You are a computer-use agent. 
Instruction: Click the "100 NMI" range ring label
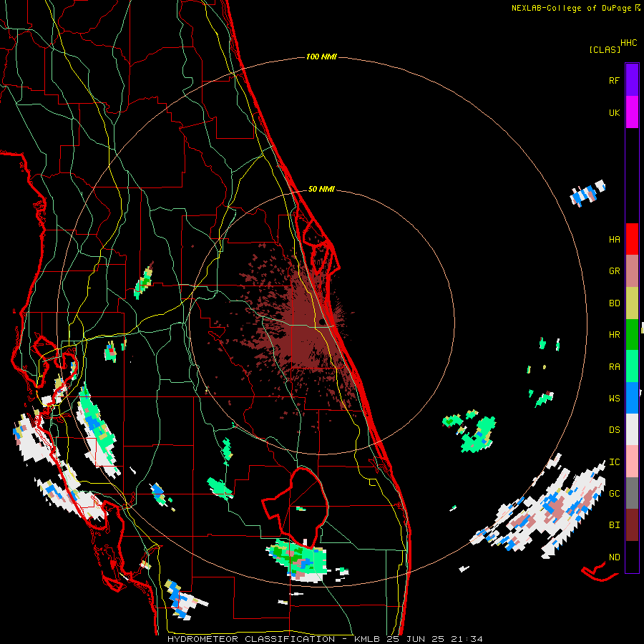321,57
